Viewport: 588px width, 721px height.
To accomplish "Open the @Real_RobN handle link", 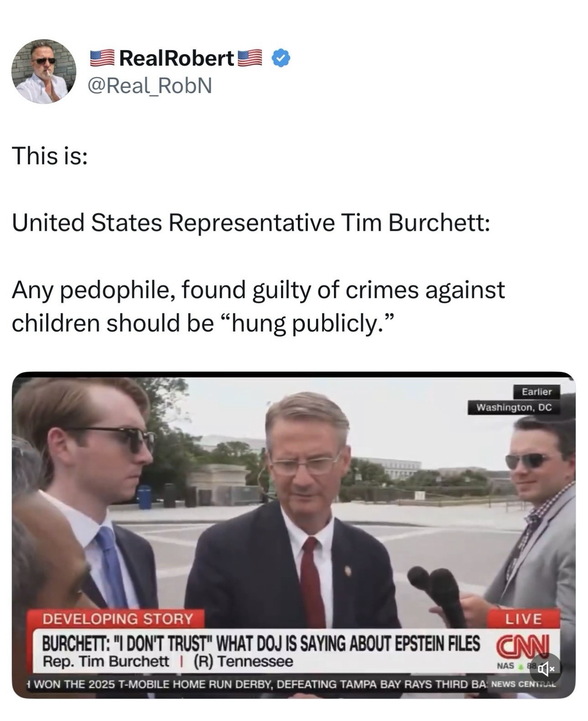I will pos(150,85).
